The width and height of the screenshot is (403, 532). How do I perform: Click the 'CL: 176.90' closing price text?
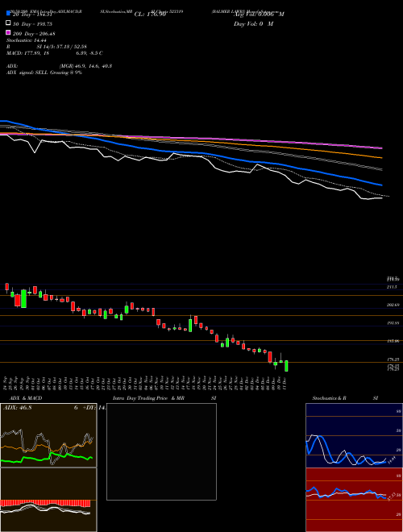coord(150,15)
